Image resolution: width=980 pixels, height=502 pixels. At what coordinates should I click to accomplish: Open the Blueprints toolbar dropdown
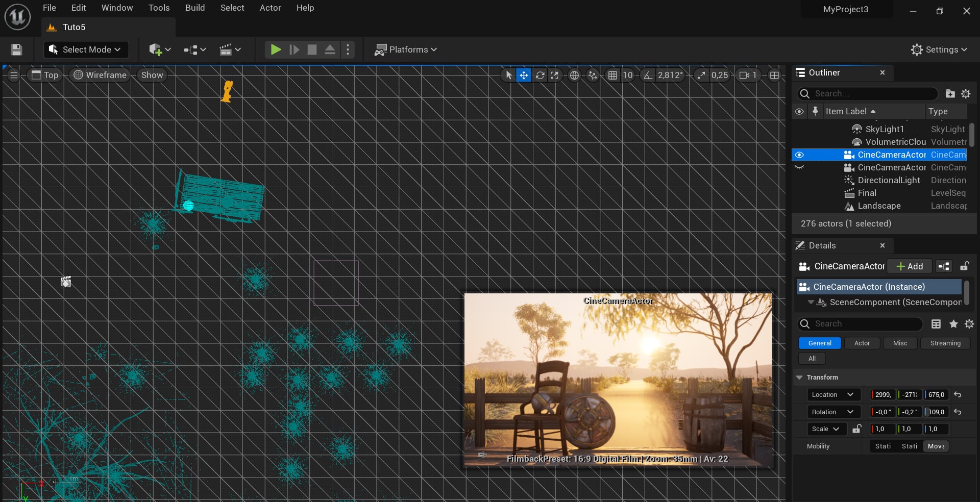[x=195, y=49]
